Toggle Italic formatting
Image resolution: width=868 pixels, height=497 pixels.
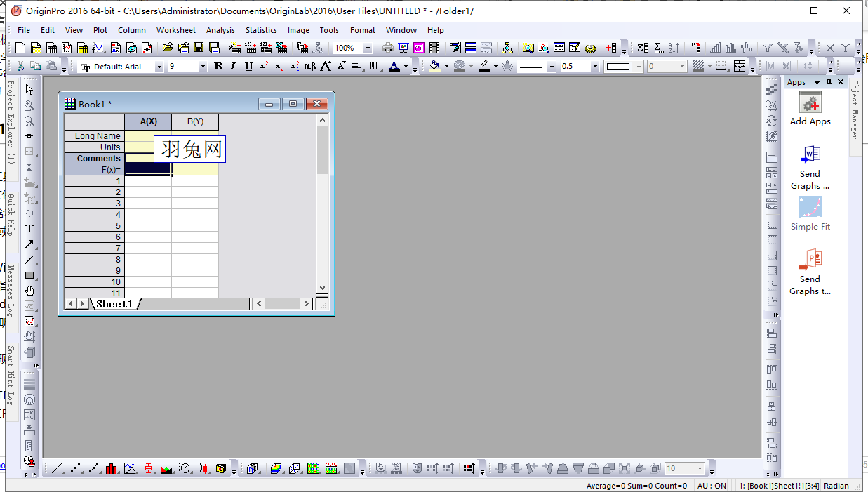coord(233,66)
